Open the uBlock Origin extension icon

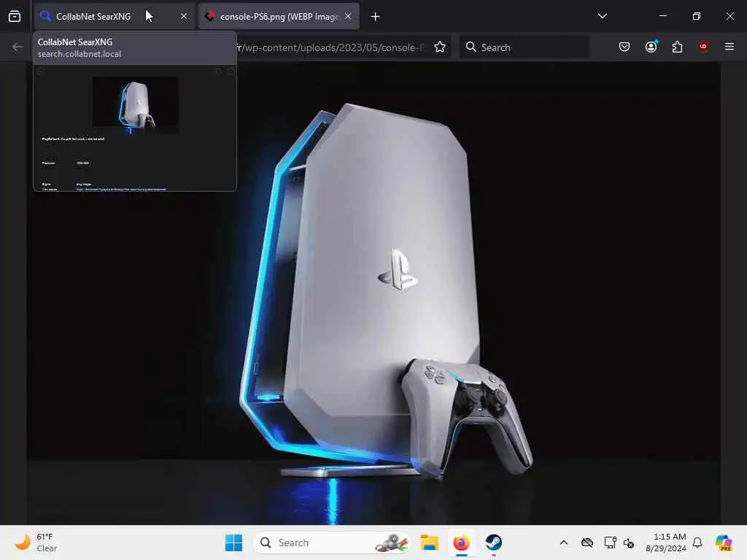(x=703, y=47)
